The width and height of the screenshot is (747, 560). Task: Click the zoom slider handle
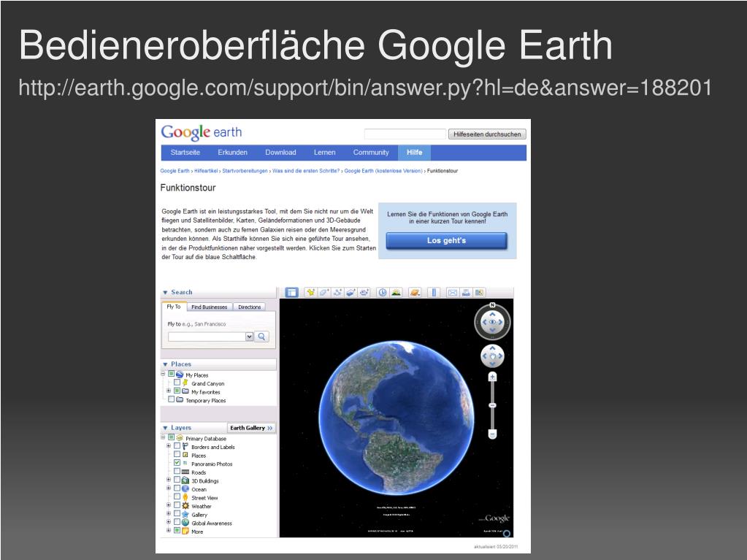[x=493, y=406]
